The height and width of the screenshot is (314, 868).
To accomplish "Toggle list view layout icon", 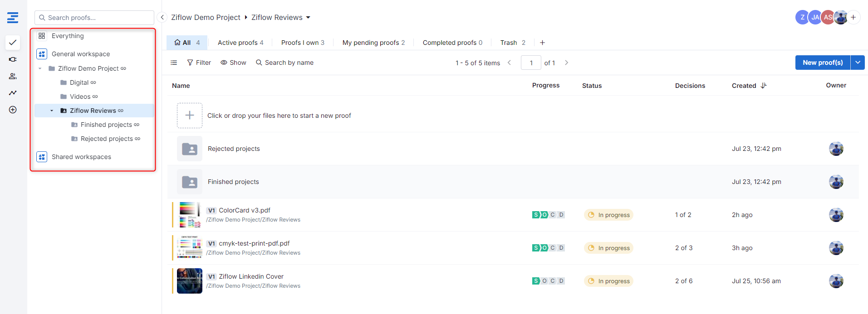I will (x=174, y=63).
